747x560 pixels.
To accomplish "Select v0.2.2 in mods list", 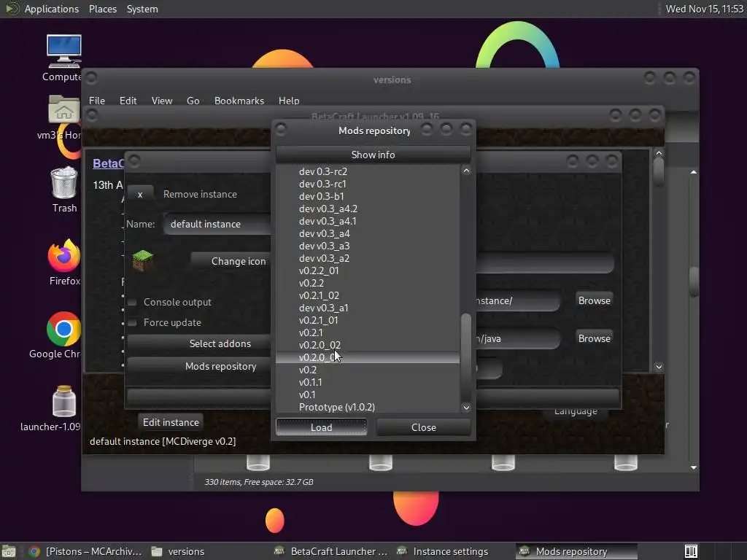I will (x=368, y=283).
